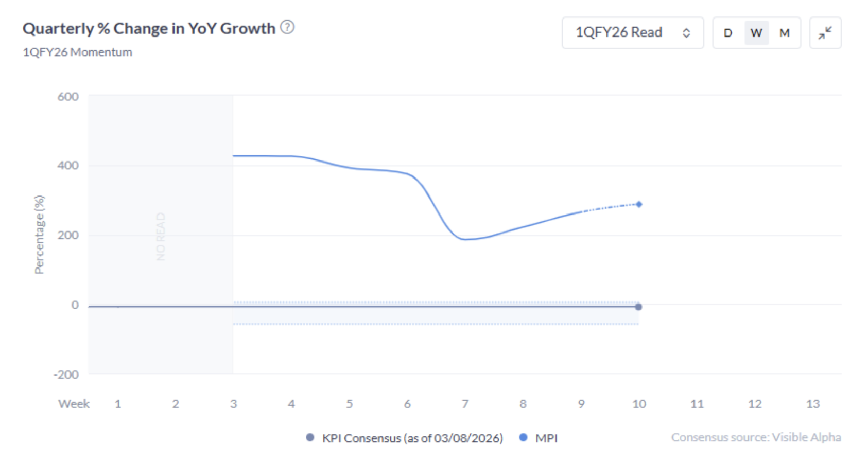868x464 pixels.
Task: Click the MPI diamond data point at week 10
Action: [639, 204]
